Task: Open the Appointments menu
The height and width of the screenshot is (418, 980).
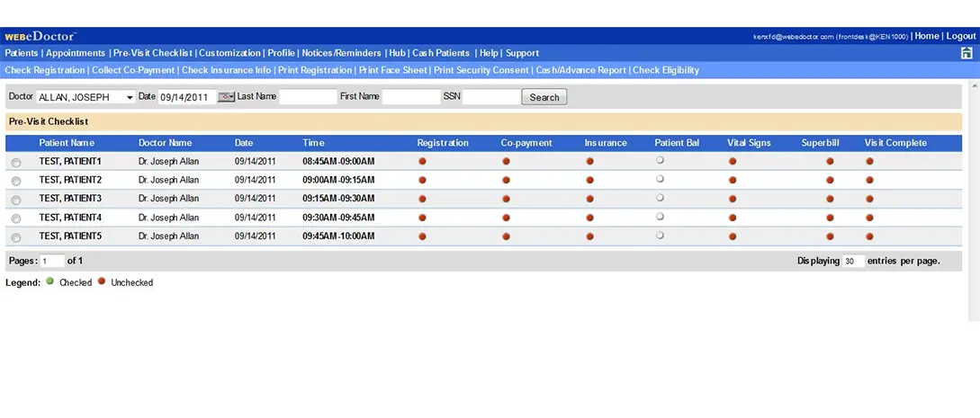Action: 76,53
